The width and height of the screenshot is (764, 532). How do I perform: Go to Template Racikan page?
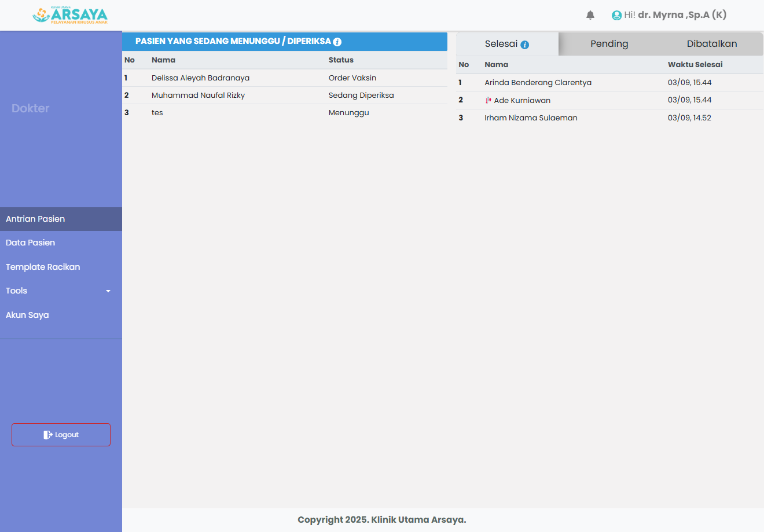43,267
